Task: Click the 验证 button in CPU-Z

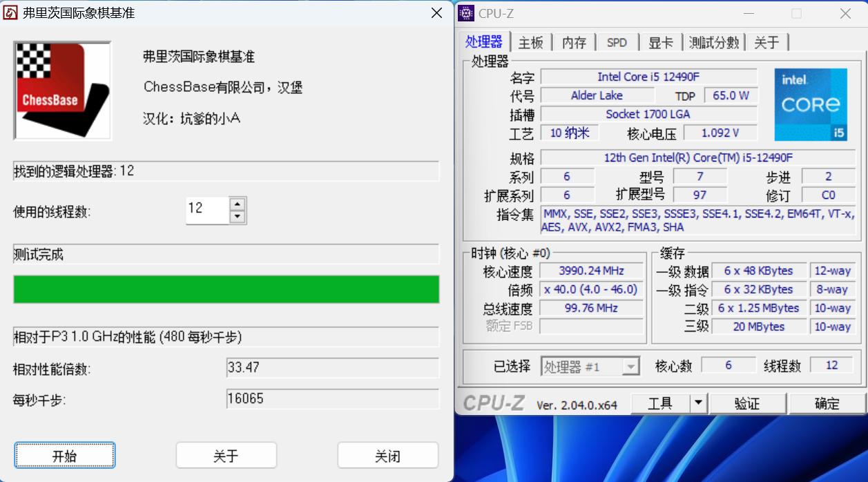Action: click(749, 403)
